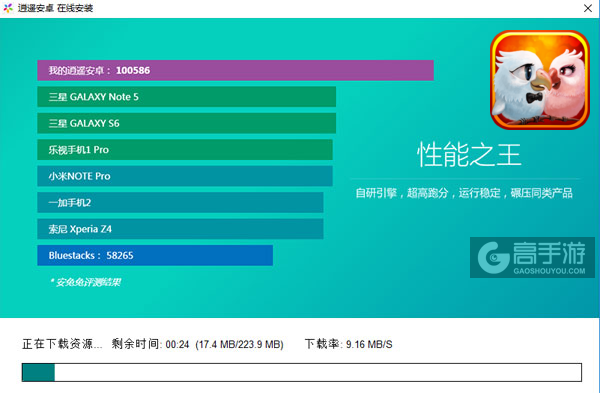Click the 剩余时间 00:24 remaining time text
The image size is (600, 393).
click(x=150, y=344)
